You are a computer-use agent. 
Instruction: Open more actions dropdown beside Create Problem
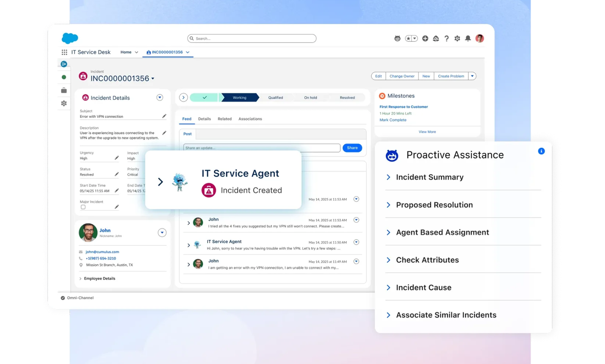[472, 76]
